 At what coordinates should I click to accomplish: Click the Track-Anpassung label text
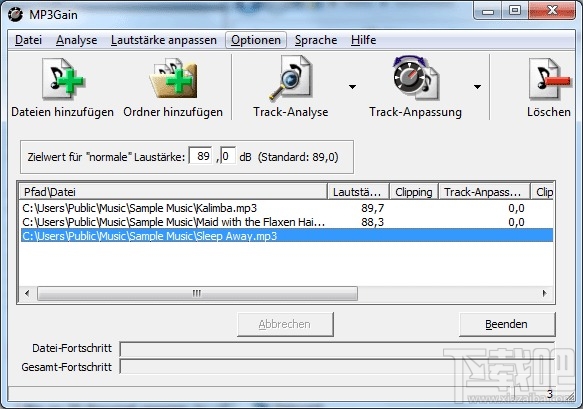click(x=415, y=112)
